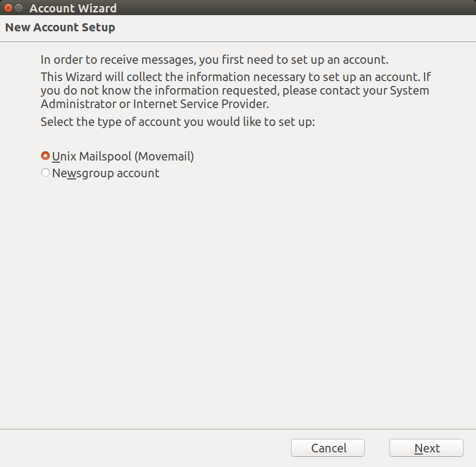
Task: Click the "Select the type of account" prompt
Action: click(177, 122)
